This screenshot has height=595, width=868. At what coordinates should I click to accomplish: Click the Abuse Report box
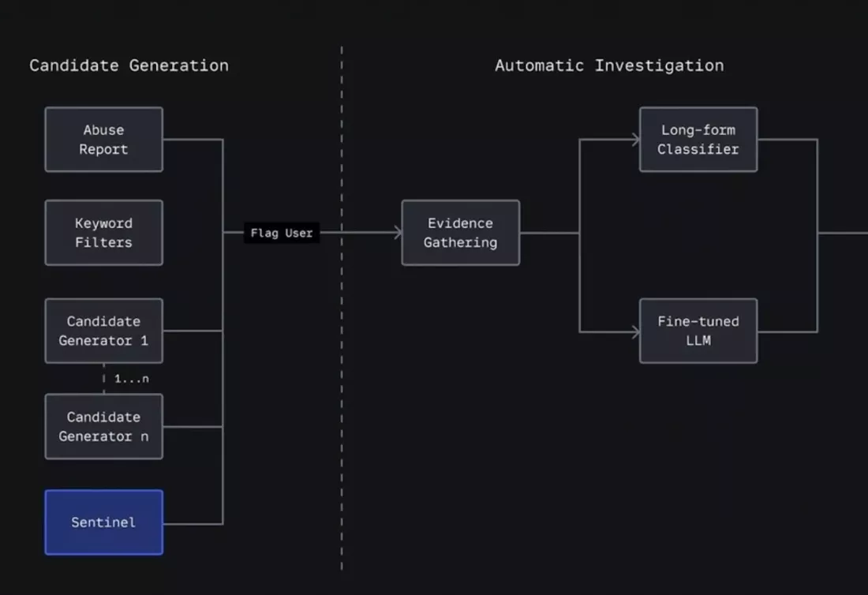click(x=103, y=140)
